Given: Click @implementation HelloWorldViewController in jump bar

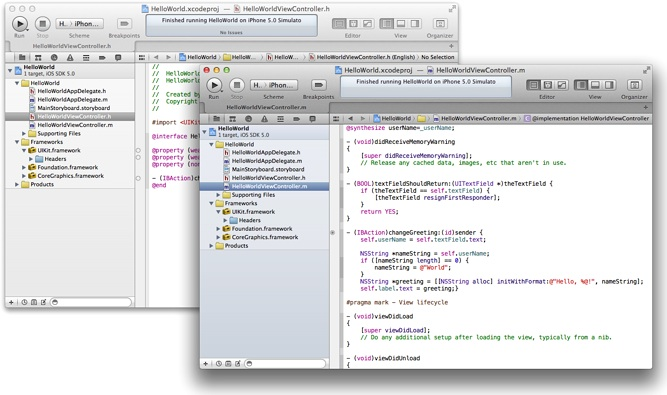Looking at the screenshot, I should tap(587, 119).
